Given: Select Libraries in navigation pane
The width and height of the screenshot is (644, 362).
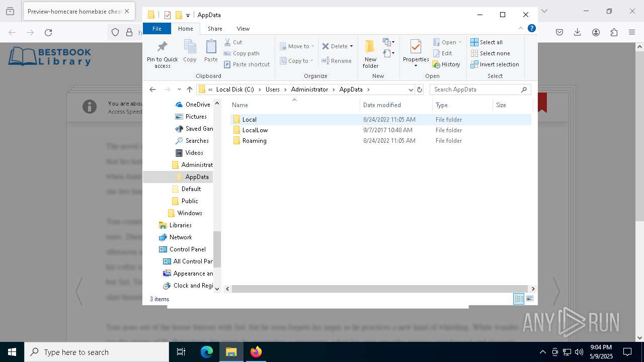Looking at the screenshot, I should pyautogui.click(x=175, y=225).
